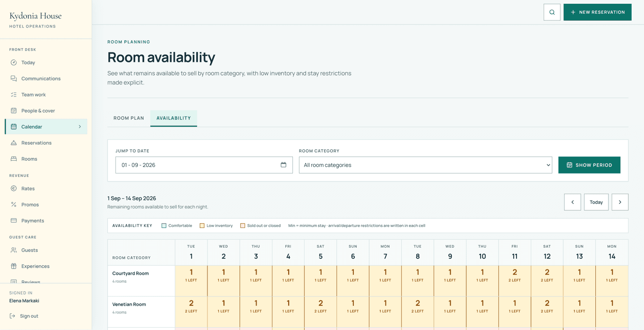
Task: Open Guests in the sidebar
Action: point(46,250)
